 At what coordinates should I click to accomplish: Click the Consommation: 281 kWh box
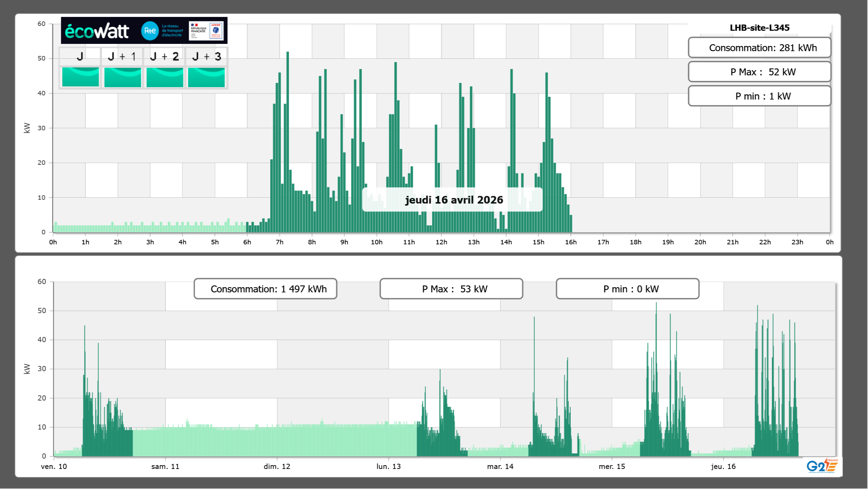coord(759,48)
